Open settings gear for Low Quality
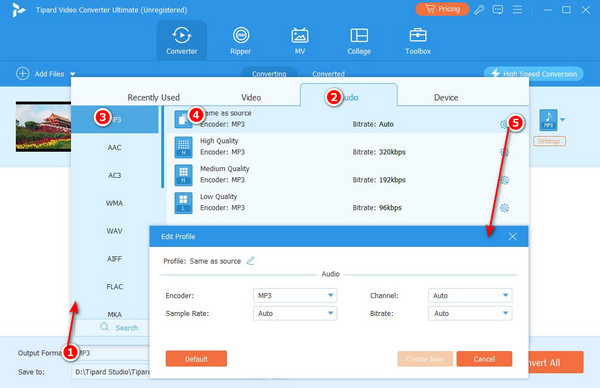 pyautogui.click(x=504, y=208)
